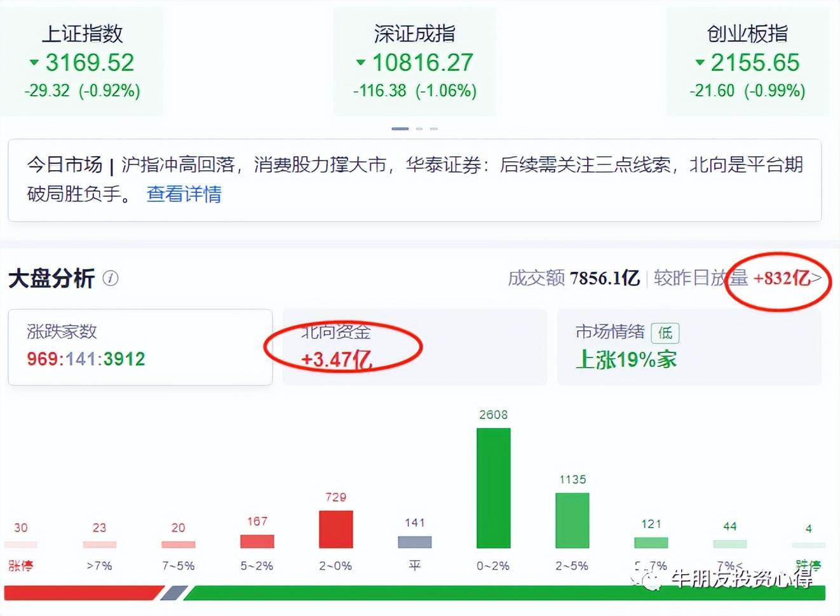Click the 大盘分析 section heading
The height and width of the screenshot is (616, 840).
point(51,278)
